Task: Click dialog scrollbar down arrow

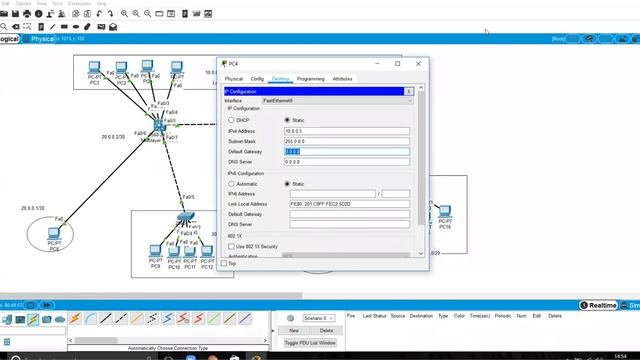Action: coord(421,254)
